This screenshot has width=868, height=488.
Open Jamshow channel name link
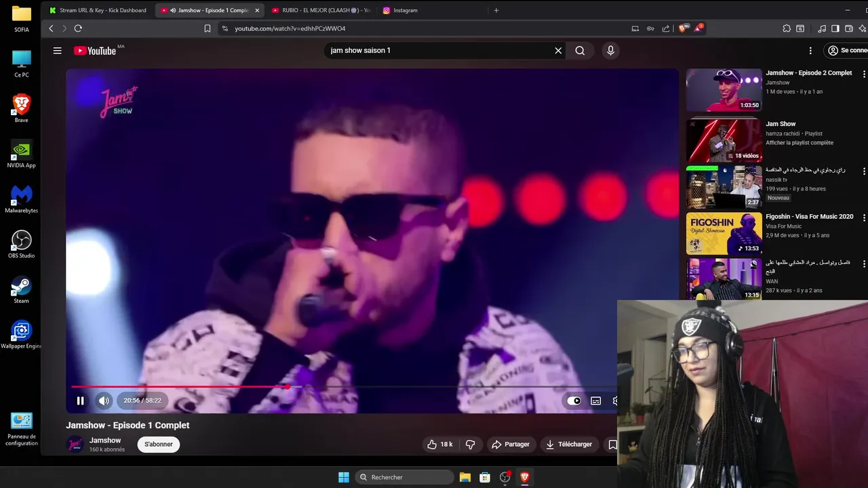pos(105,441)
